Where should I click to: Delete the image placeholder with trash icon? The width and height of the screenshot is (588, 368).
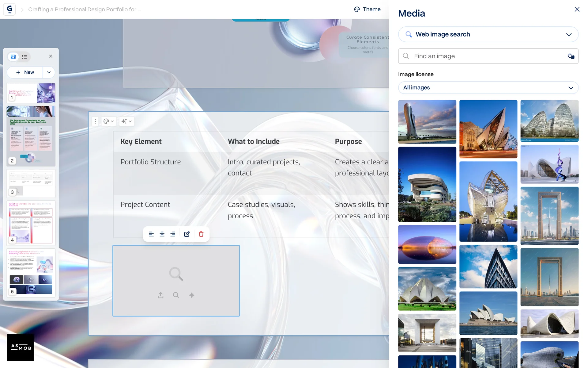[x=201, y=234]
